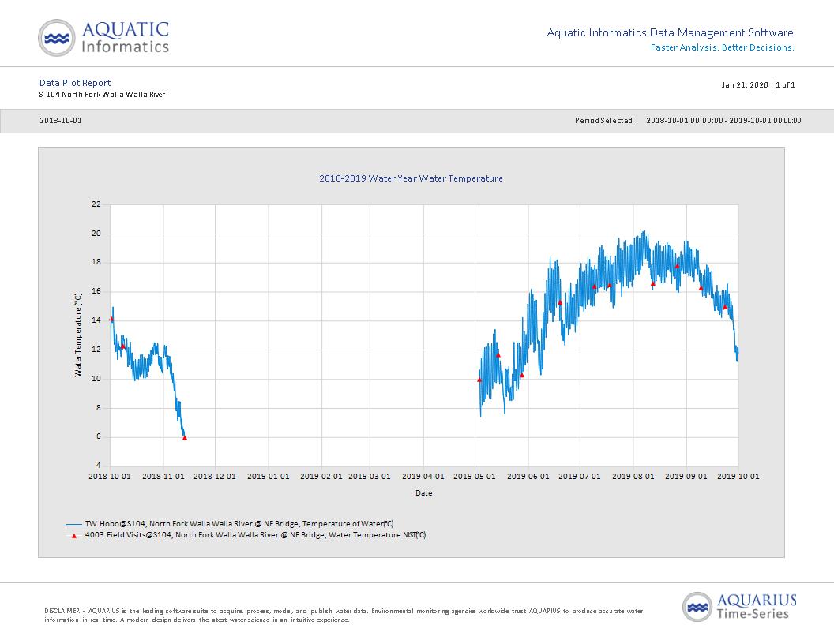Click x-axis tick label '2019-05-01'
Viewport: 834px width, 644px height.
(x=475, y=476)
